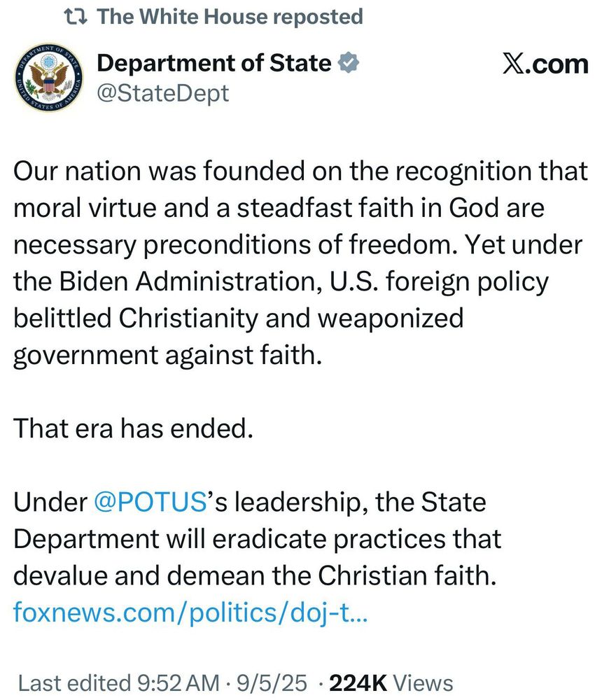
Task: Click the gray verified checkmark badge
Action: (x=349, y=62)
